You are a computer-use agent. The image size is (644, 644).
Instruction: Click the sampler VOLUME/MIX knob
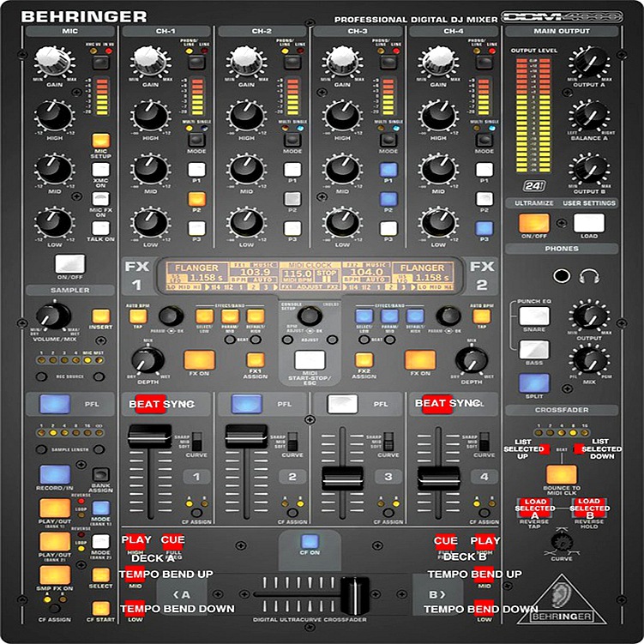53,316
